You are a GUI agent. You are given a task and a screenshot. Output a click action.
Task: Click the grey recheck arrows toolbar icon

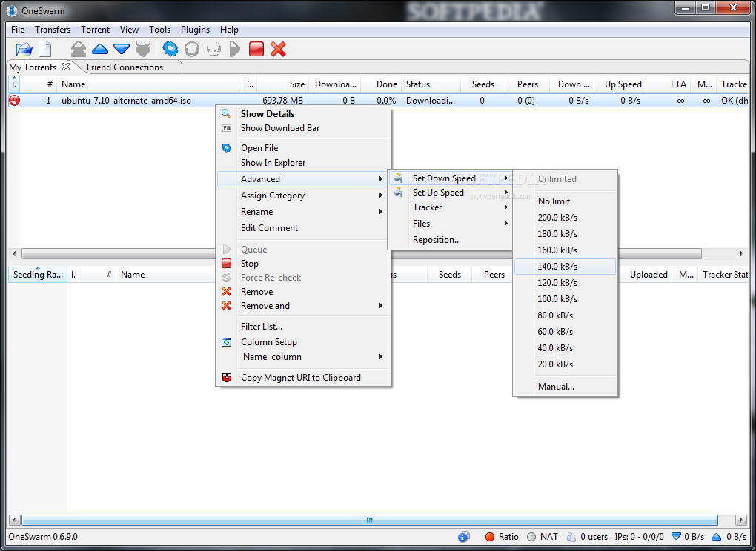[213, 49]
